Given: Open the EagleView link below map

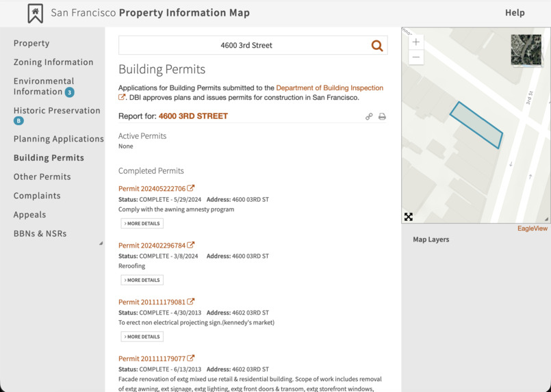Looking at the screenshot, I should pos(533,228).
